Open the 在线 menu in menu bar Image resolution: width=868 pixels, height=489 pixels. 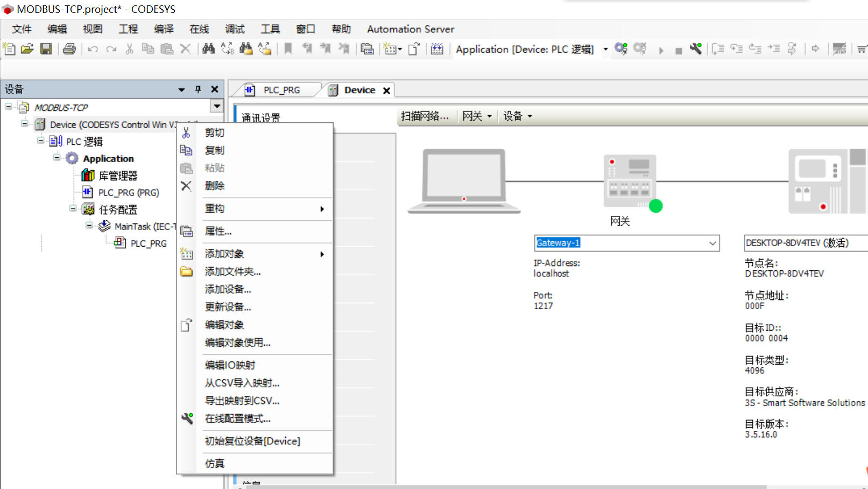(199, 29)
